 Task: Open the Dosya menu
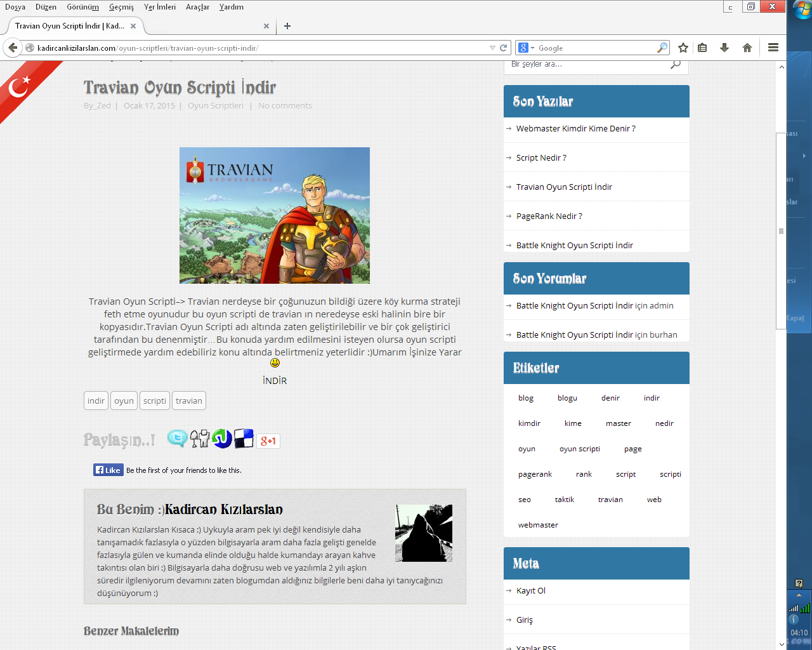coord(15,7)
